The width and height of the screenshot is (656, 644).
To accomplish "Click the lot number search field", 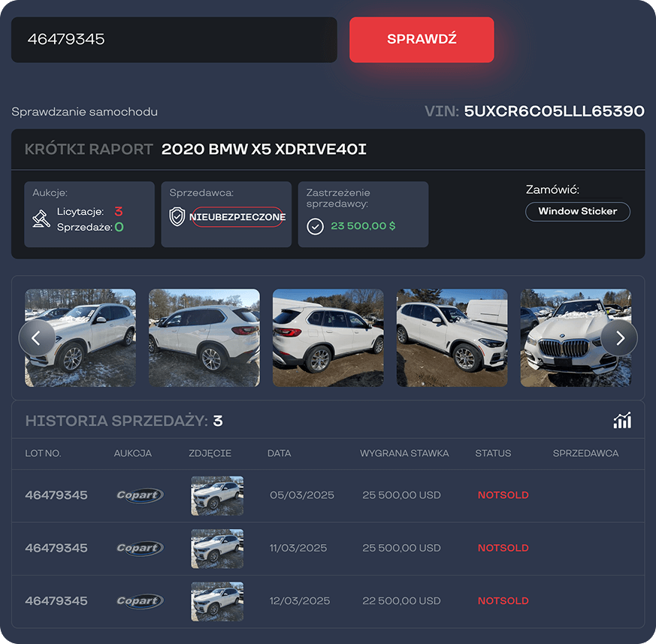I will click(174, 40).
